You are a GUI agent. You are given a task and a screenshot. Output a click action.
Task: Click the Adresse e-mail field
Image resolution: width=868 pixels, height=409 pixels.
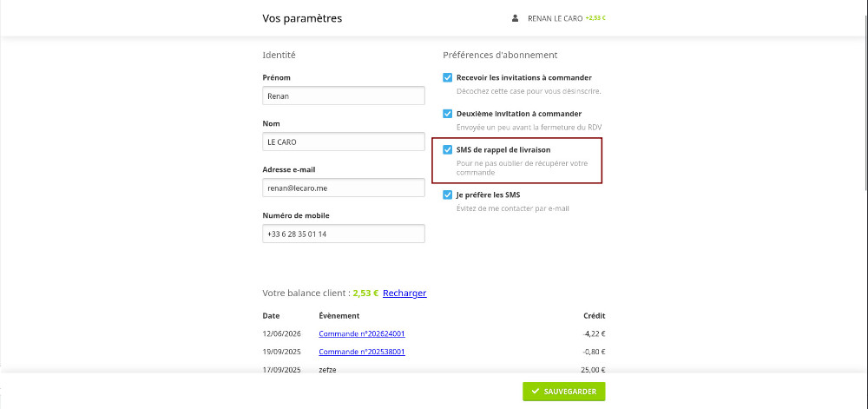[344, 188]
